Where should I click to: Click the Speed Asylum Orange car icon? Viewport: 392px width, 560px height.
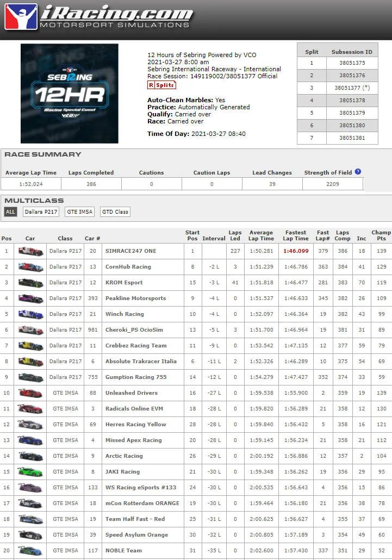tap(30, 534)
